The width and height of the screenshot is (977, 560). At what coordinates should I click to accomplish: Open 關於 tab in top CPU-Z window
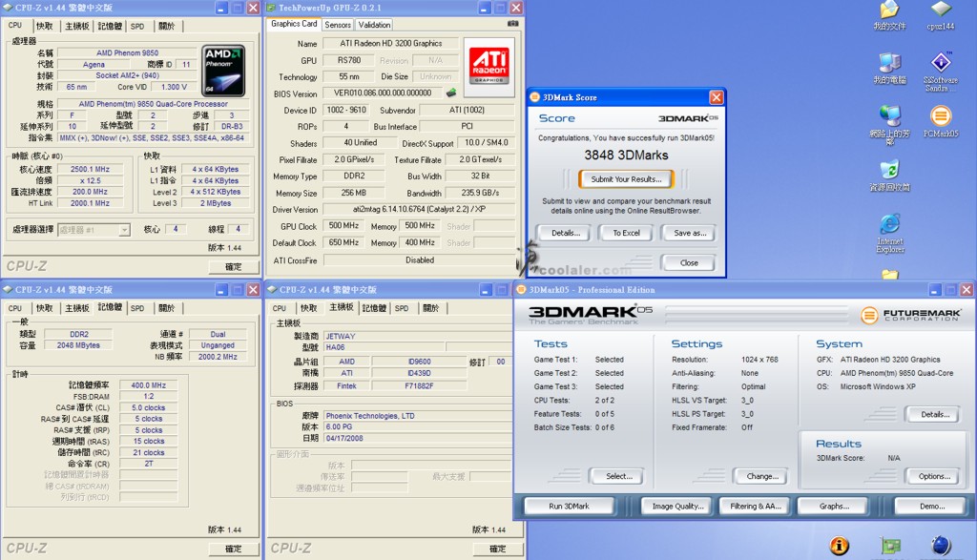tap(166, 26)
